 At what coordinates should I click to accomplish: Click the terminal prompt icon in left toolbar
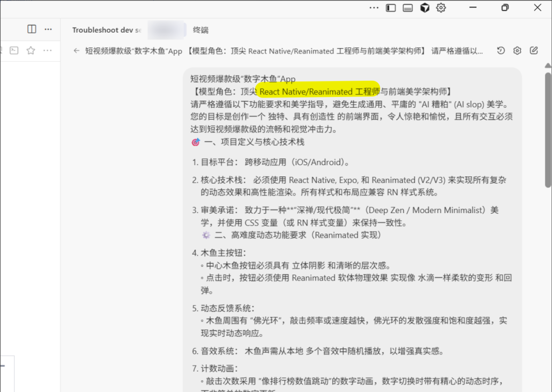tap(14, 50)
